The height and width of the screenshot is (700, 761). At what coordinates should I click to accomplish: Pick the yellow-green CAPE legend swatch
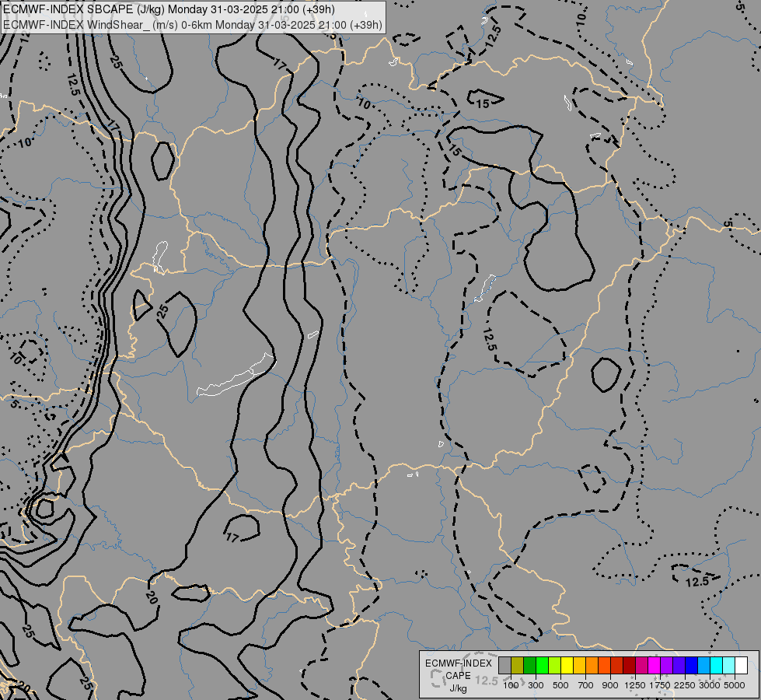(x=555, y=665)
